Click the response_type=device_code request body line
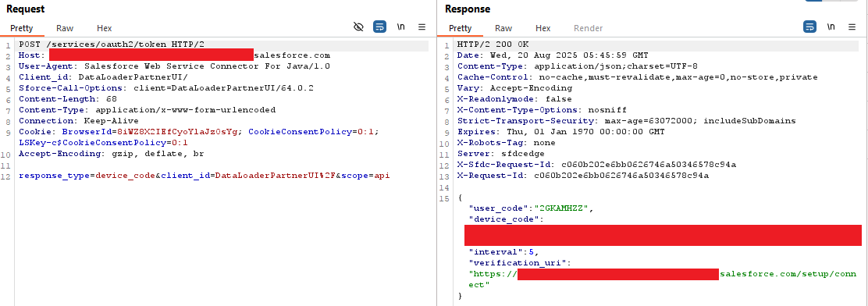 205,176
